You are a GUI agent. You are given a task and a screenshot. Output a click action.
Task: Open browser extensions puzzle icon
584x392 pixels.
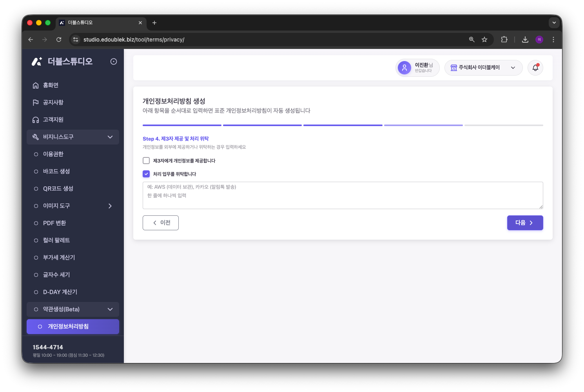tap(504, 40)
